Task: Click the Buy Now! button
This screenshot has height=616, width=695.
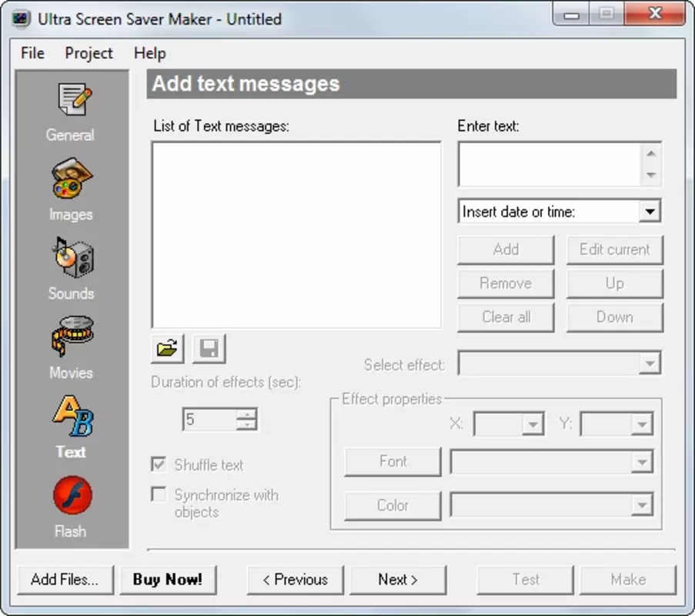Action: tap(168, 580)
